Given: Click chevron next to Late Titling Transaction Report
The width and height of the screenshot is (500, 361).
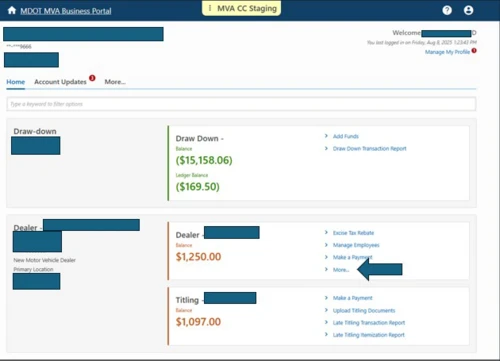Looking at the screenshot, I should 326,322.
